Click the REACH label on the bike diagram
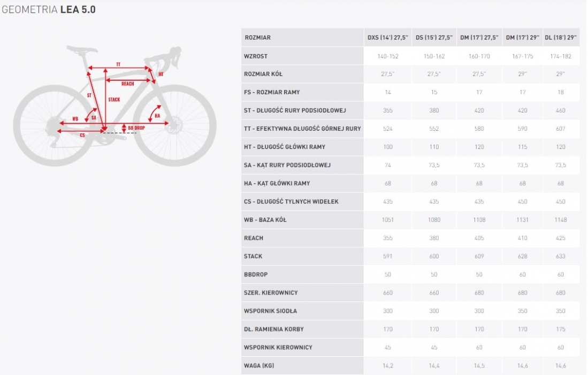This screenshot has width=588, height=375. tap(127, 84)
